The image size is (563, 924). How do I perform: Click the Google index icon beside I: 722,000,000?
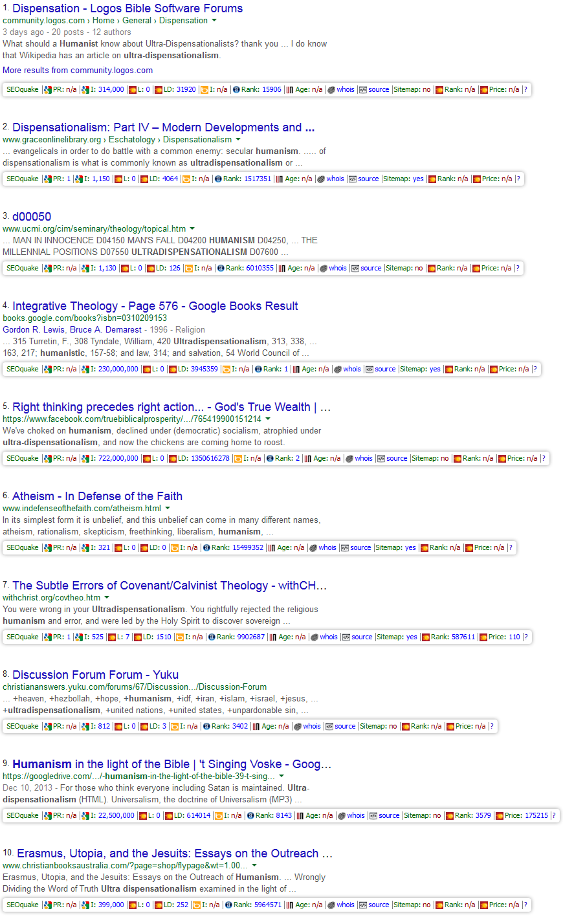coord(85,459)
